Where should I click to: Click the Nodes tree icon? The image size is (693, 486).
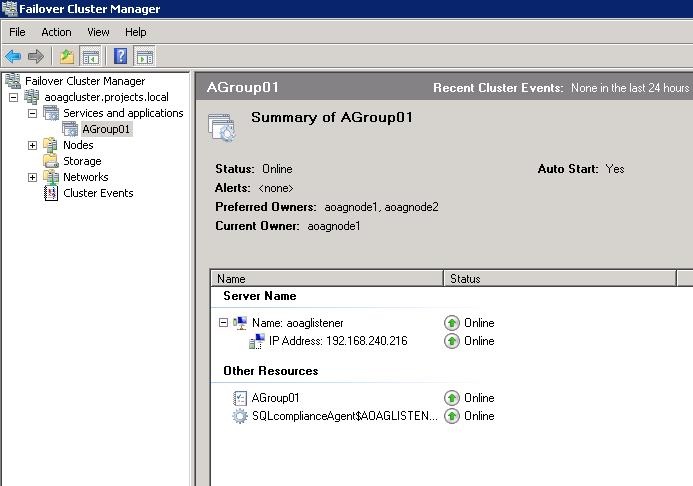coord(50,145)
